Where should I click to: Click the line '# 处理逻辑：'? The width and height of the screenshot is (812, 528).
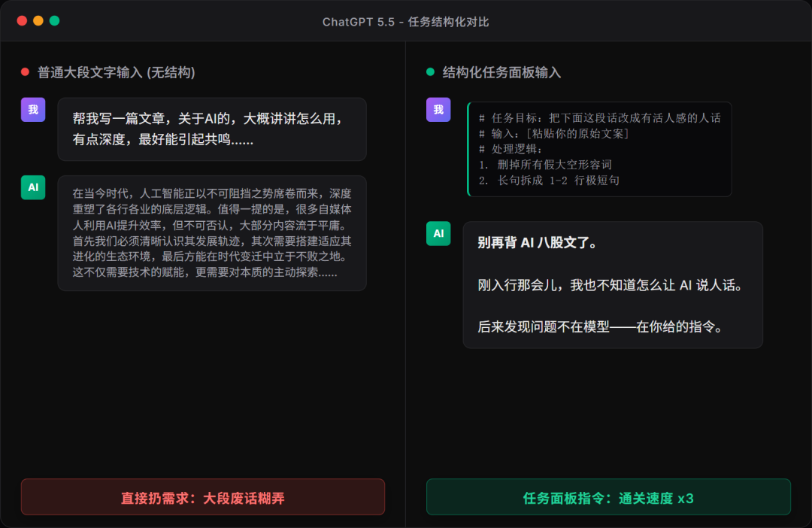[510, 149]
